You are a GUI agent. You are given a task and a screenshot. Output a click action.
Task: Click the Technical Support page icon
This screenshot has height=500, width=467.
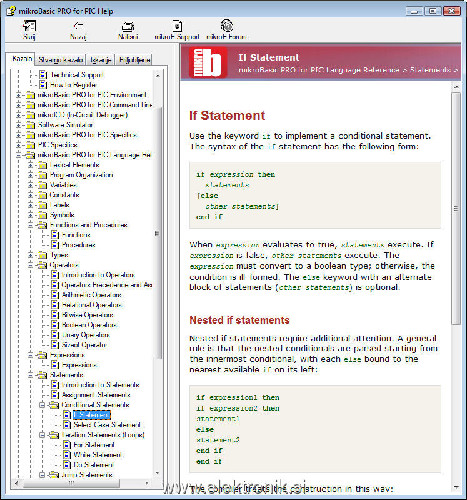[x=43, y=75]
